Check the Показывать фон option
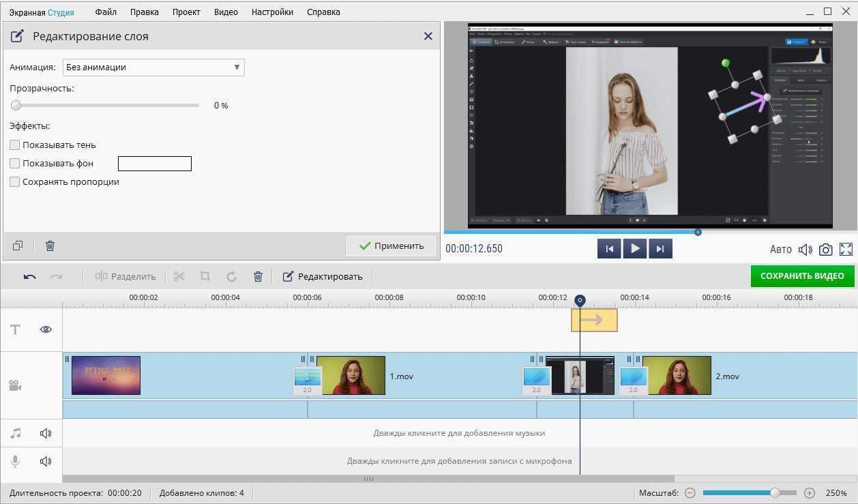This screenshot has height=504, width=858. tap(15, 164)
